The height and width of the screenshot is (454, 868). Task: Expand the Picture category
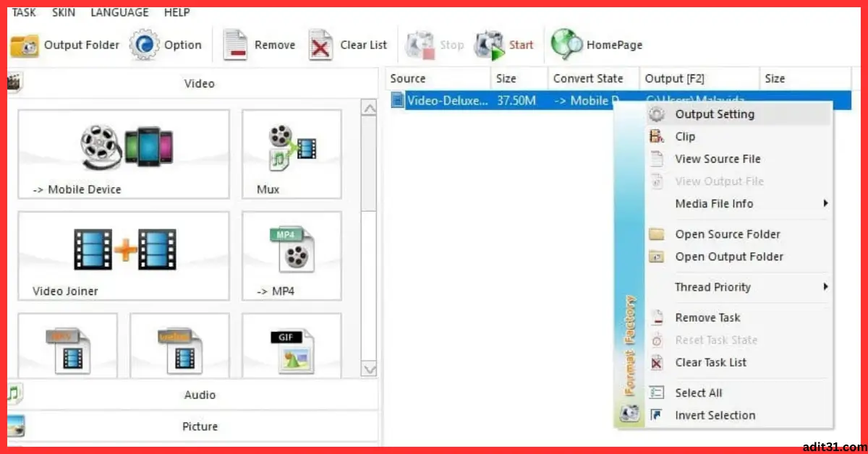(193, 427)
